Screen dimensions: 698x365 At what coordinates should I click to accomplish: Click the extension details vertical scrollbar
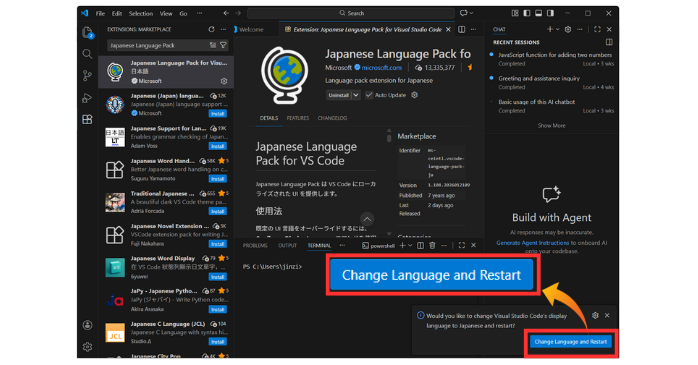click(389, 139)
